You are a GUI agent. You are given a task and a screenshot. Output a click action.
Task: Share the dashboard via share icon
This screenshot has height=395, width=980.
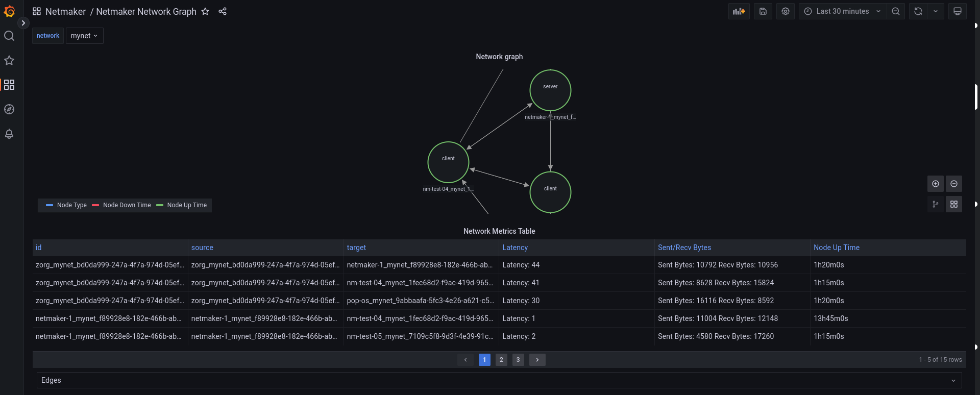point(223,11)
